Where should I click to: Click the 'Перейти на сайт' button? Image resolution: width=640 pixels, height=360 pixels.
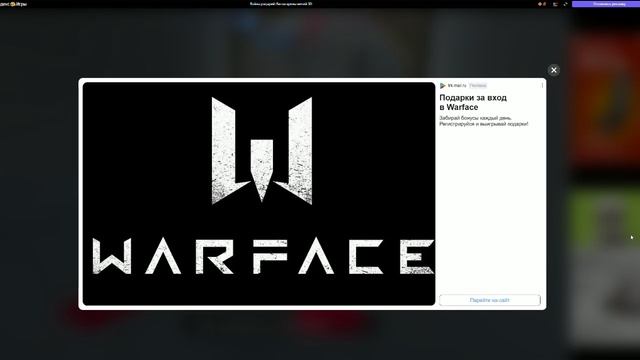click(489, 300)
